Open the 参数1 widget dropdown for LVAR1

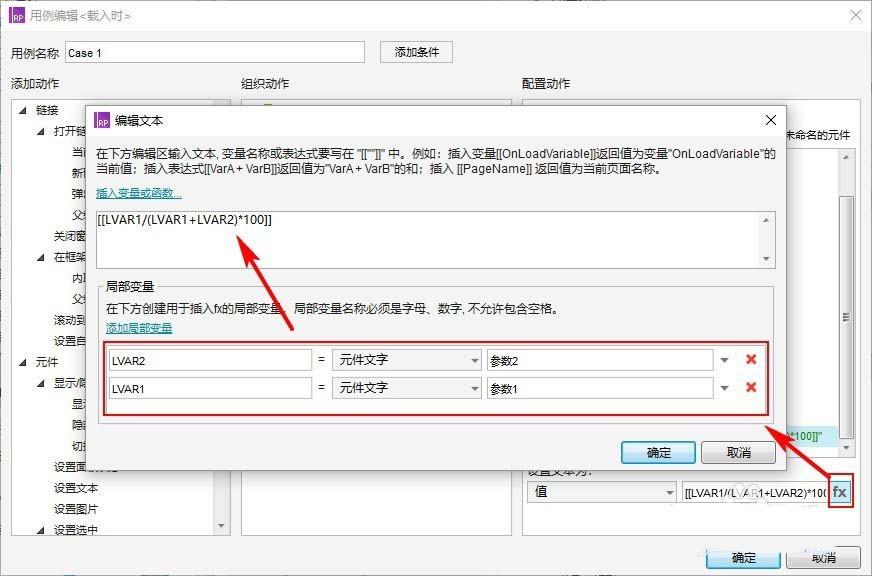click(x=722, y=387)
